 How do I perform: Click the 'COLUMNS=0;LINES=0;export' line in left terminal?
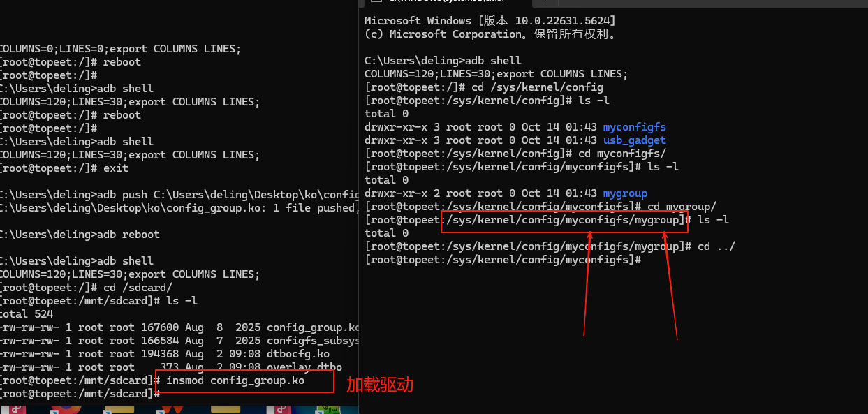tap(120, 49)
